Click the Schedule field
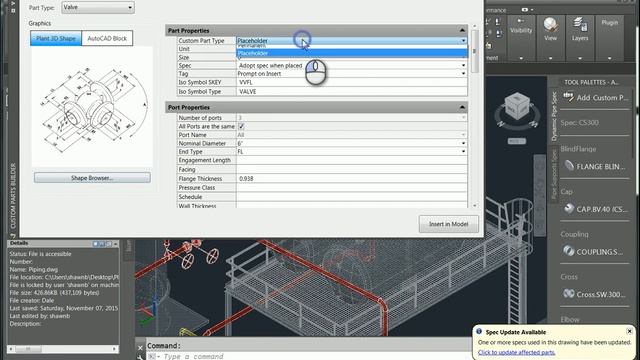This screenshot has width=640, height=360. (x=352, y=197)
